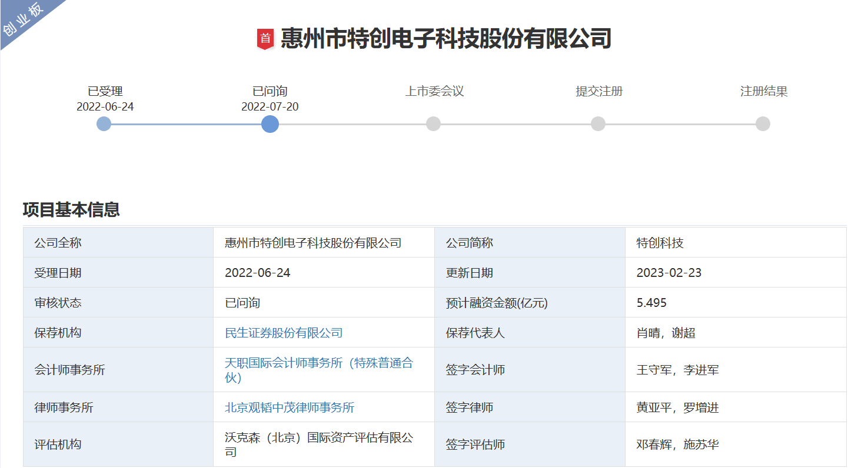Click the 签字评估师 label cell
The image size is (868, 468).
click(530, 444)
